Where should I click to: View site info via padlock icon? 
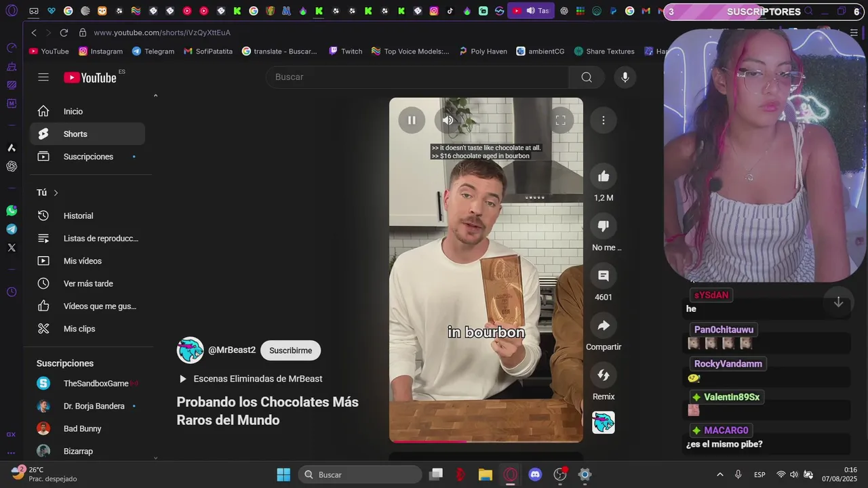click(83, 33)
